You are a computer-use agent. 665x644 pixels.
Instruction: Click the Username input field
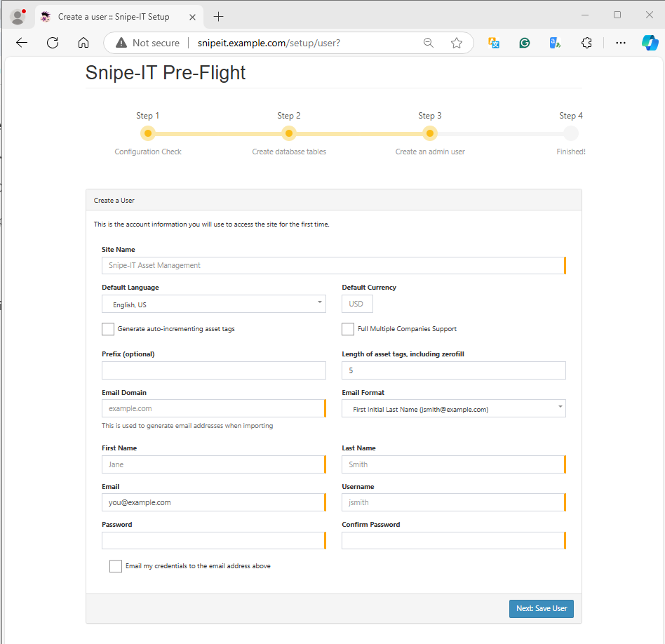click(x=454, y=502)
